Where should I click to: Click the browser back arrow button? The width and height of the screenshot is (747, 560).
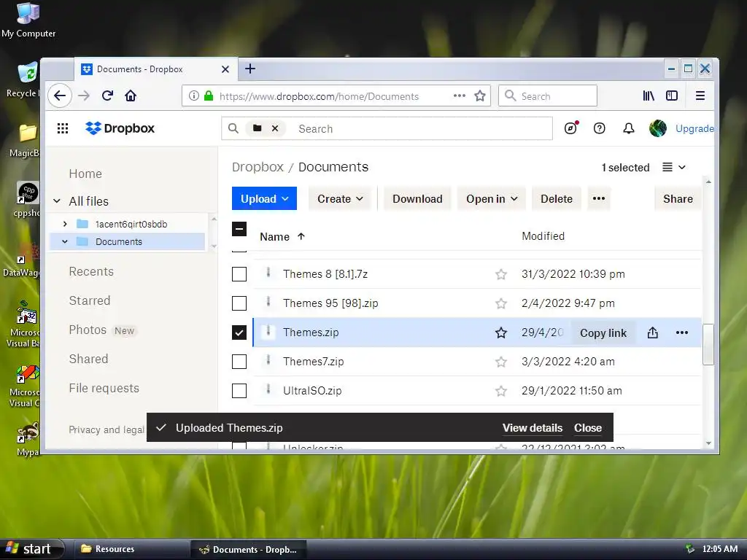click(x=60, y=96)
